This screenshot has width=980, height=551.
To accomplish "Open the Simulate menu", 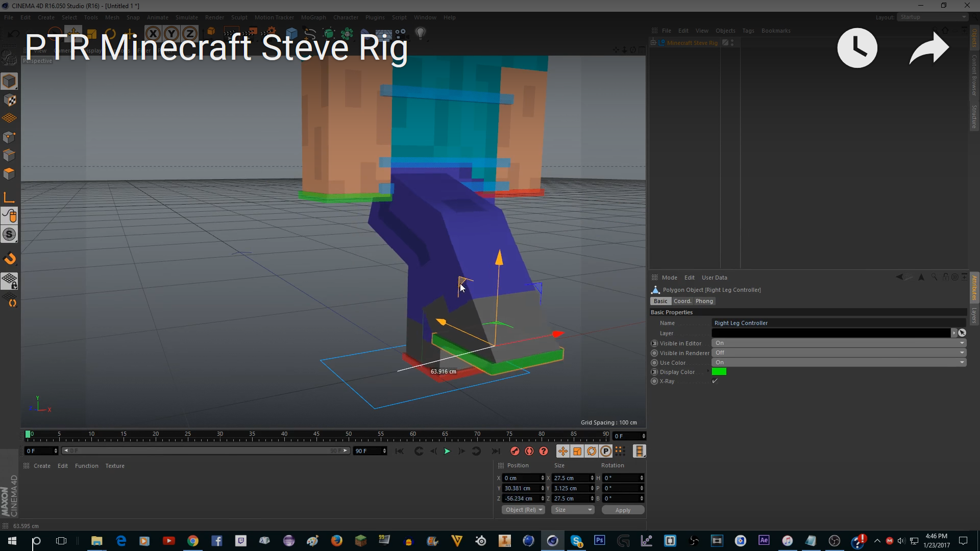I will click(x=186, y=17).
